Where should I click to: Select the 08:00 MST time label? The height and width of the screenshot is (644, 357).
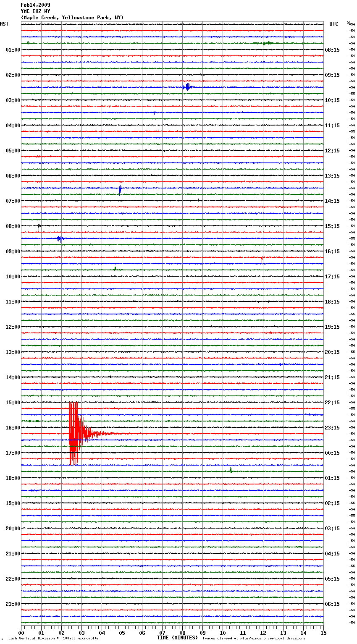click(x=13, y=226)
